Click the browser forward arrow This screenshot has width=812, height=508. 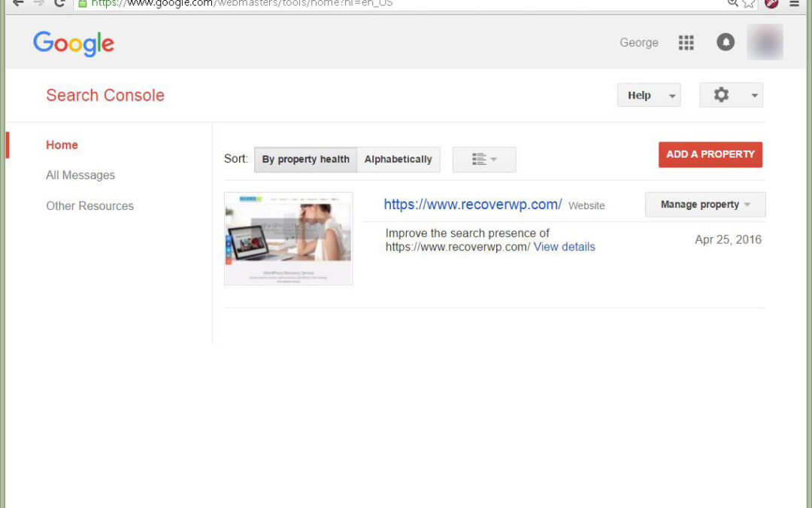(x=39, y=3)
